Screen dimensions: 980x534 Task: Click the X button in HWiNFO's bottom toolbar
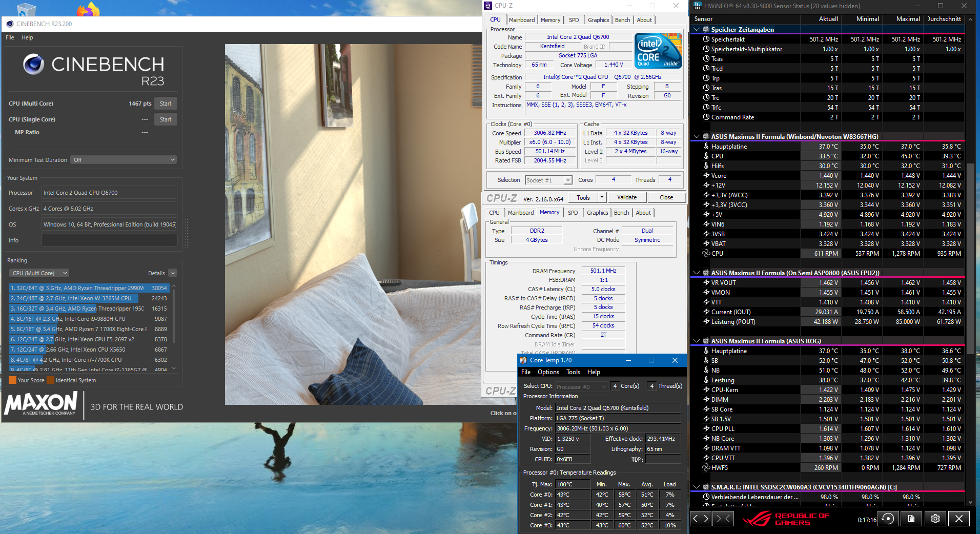tap(959, 519)
